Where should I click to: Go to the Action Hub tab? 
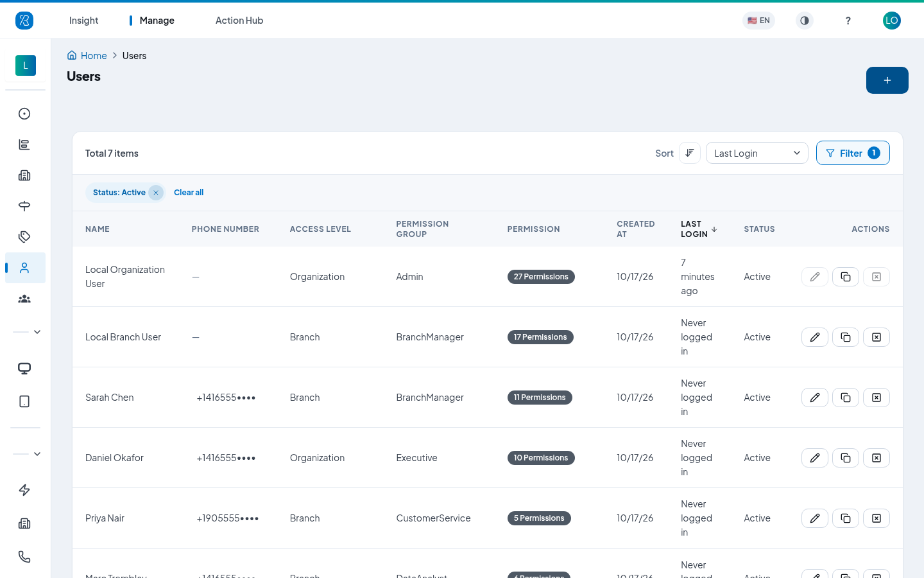point(239,21)
